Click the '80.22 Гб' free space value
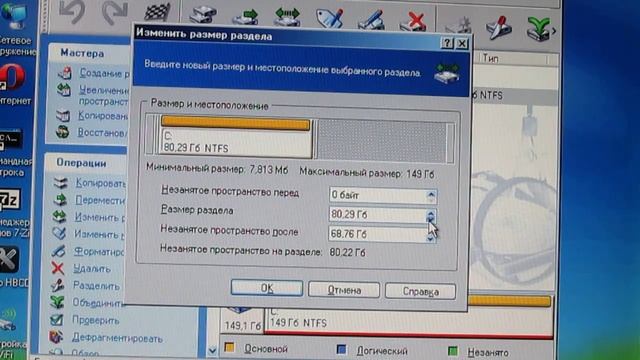This screenshot has width=640, height=360. [x=347, y=252]
